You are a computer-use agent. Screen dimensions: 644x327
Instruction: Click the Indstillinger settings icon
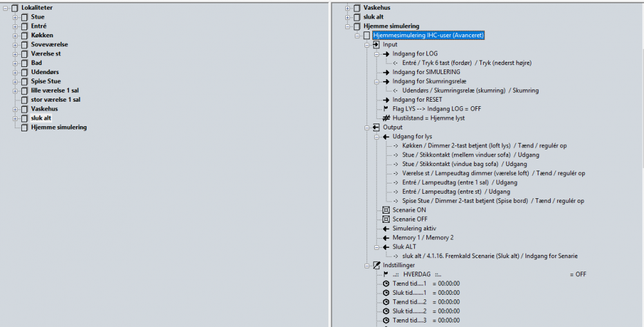click(377, 265)
